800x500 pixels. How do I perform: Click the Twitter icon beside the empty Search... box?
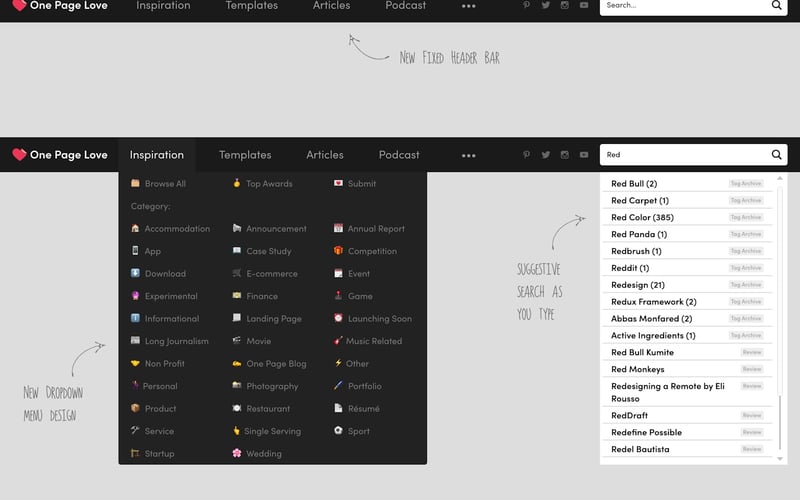(545, 5)
